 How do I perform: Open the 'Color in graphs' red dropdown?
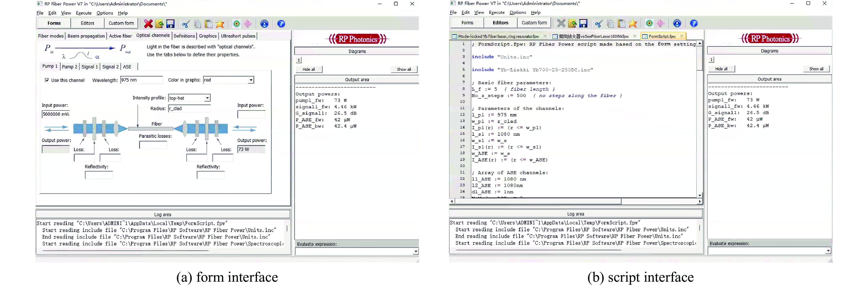251,80
